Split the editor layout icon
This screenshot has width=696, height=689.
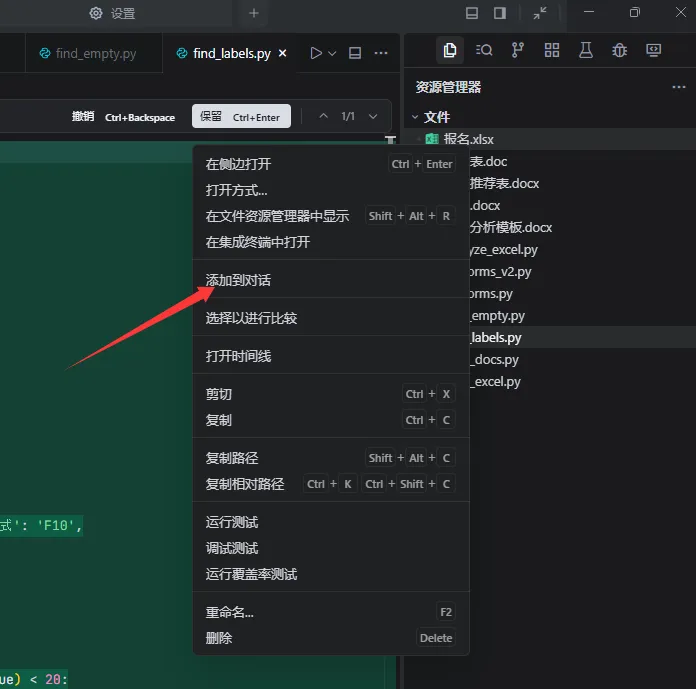(355, 53)
